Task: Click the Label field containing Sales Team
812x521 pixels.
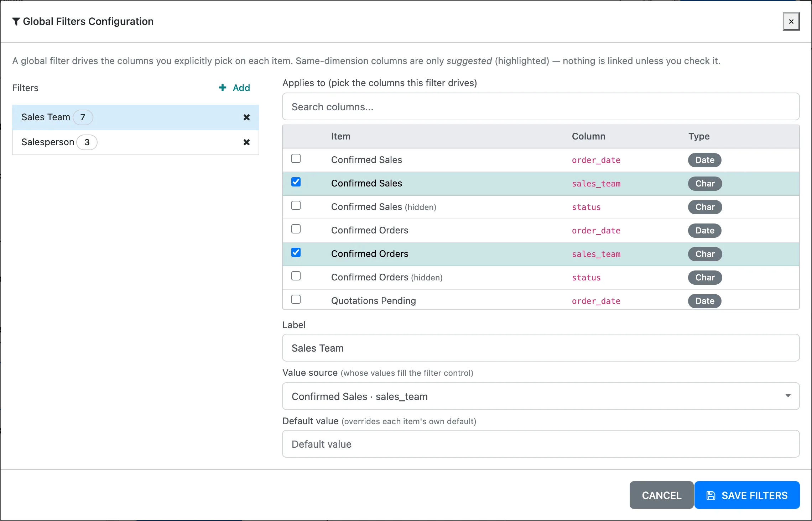Action: click(x=541, y=348)
